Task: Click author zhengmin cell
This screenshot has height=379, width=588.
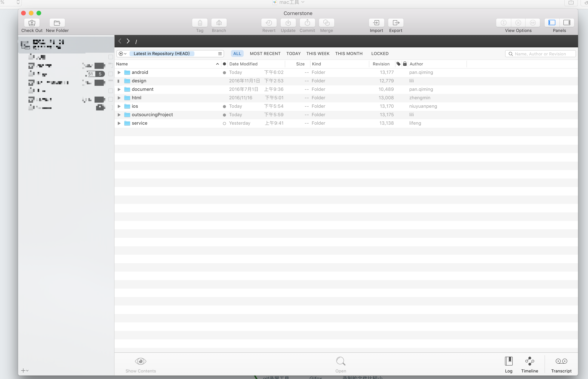Action: 420,98
